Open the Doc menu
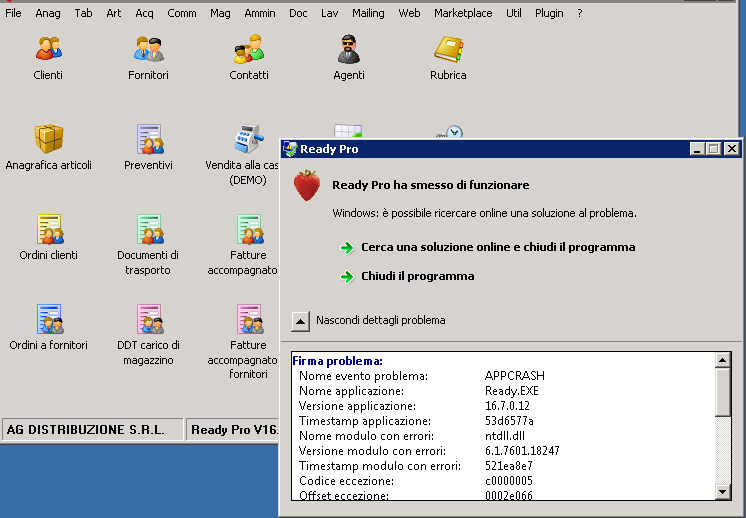This screenshot has height=518, width=746. [x=298, y=13]
